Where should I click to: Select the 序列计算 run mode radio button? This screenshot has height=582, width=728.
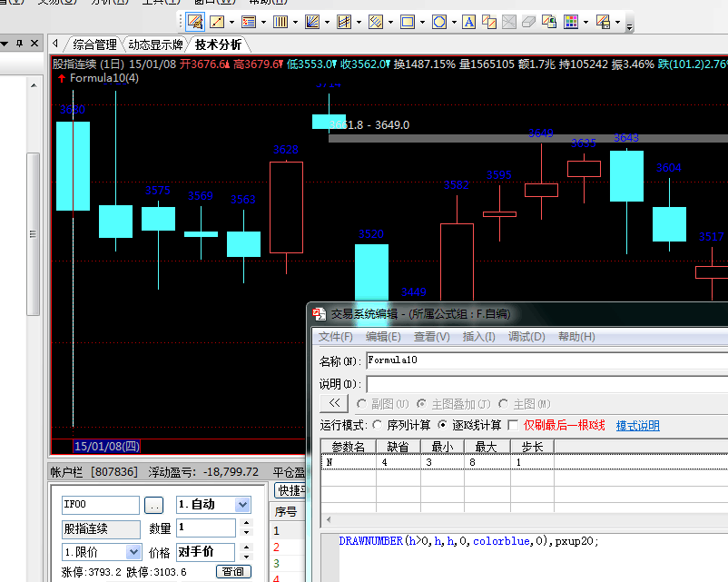click(x=378, y=425)
